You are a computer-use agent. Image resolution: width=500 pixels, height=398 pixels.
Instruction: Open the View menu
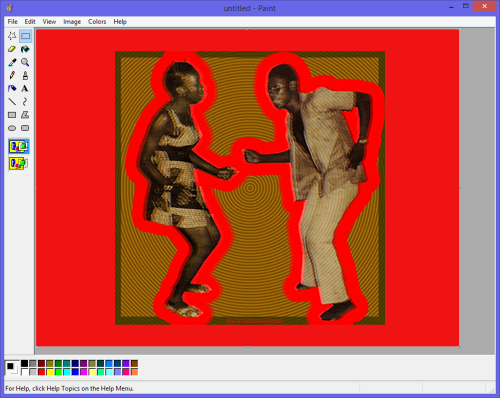click(x=49, y=22)
